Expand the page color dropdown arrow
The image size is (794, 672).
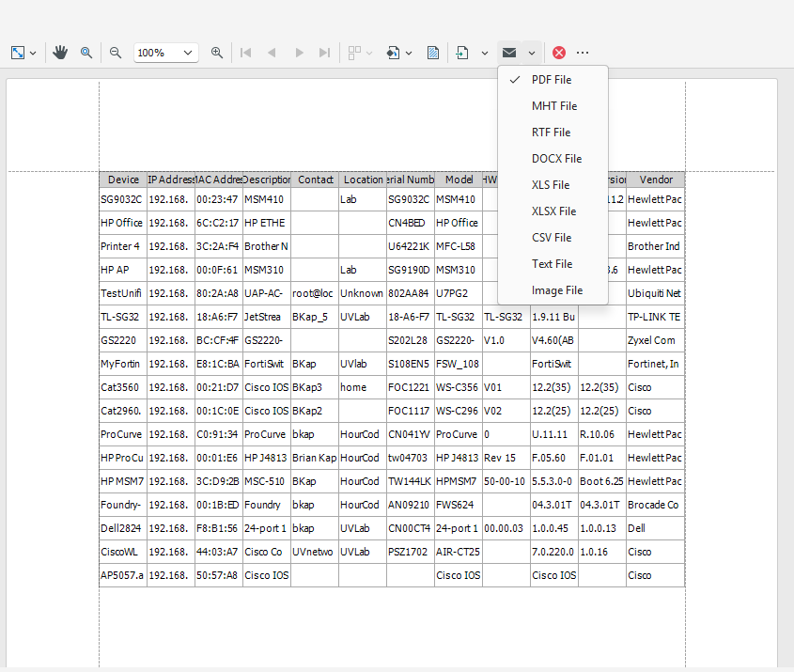409,53
